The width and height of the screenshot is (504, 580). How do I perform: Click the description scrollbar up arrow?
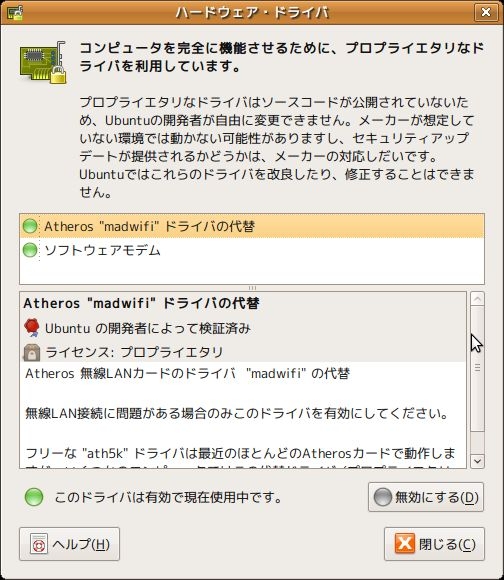coord(477,299)
